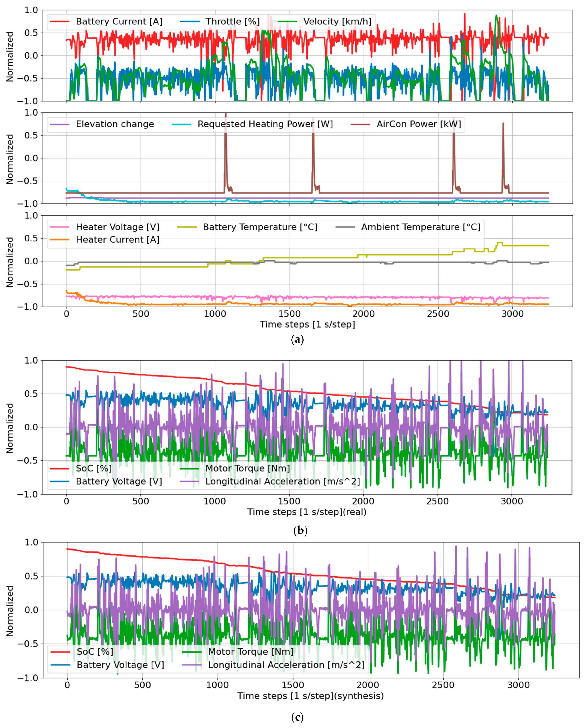Click the brown AirCon Power legend swatch
585x728 pixels.
point(360,124)
